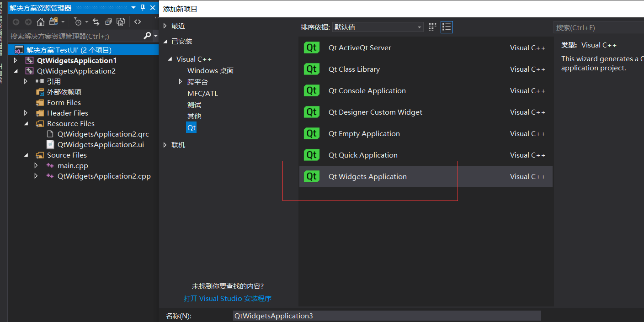Click the 外部依赖项 folder icon

tap(40, 92)
